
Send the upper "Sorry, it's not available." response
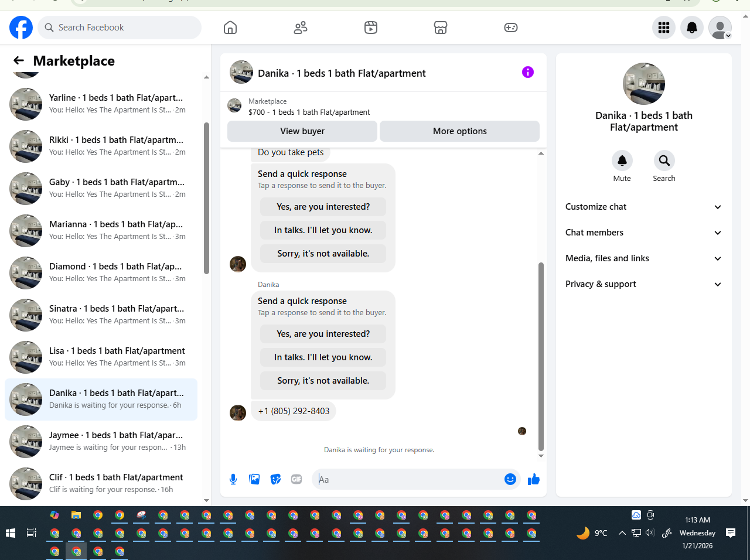(323, 254)
